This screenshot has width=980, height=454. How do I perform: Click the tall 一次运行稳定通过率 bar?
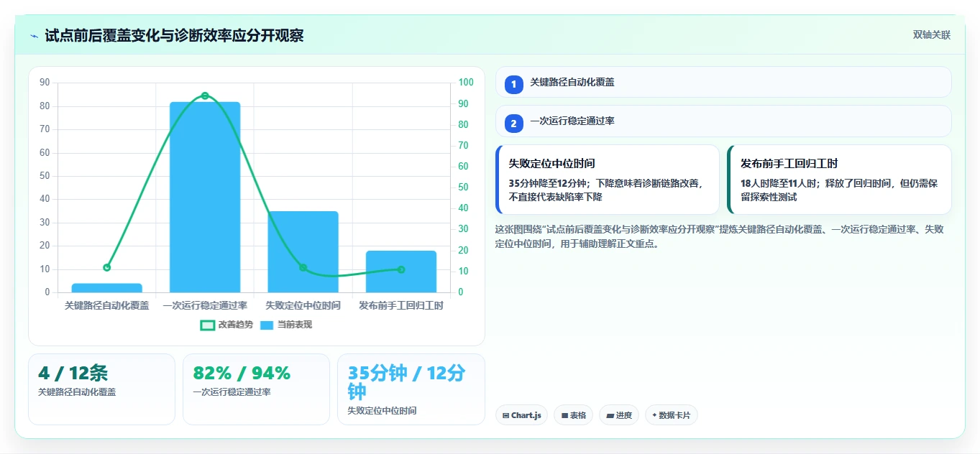pyautogui.click(x=205, y=197)
